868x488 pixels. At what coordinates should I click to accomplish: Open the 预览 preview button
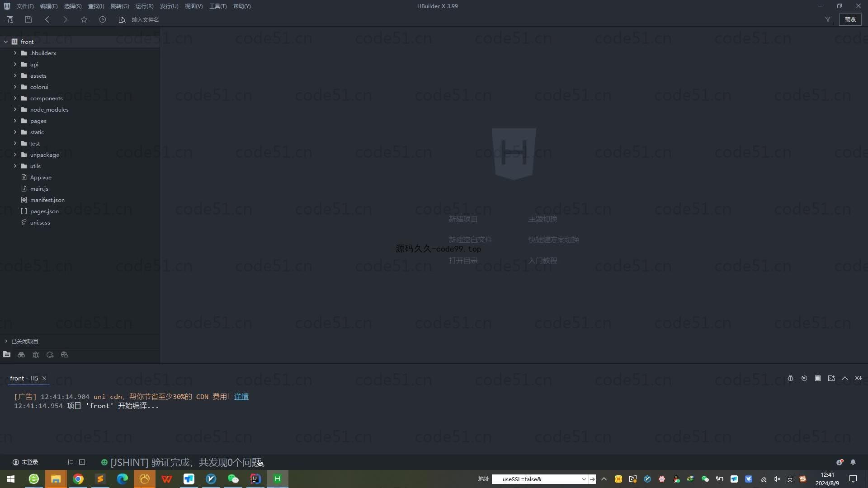point(850,19)
